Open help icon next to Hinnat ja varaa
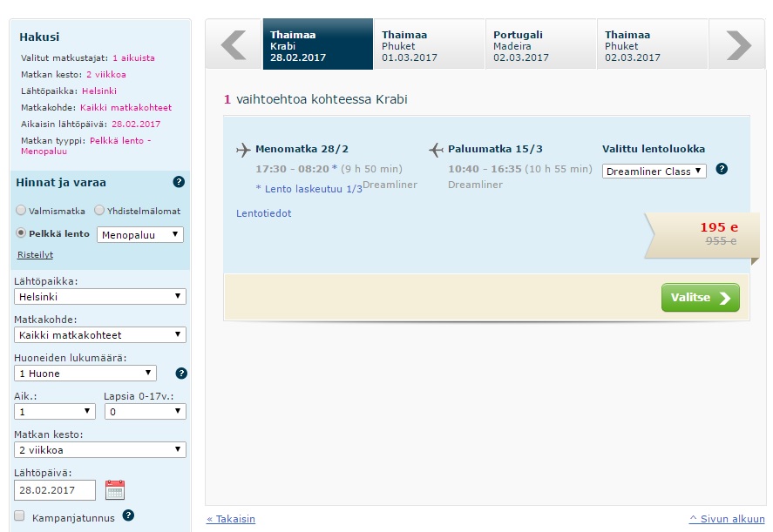 click(179, 182)
